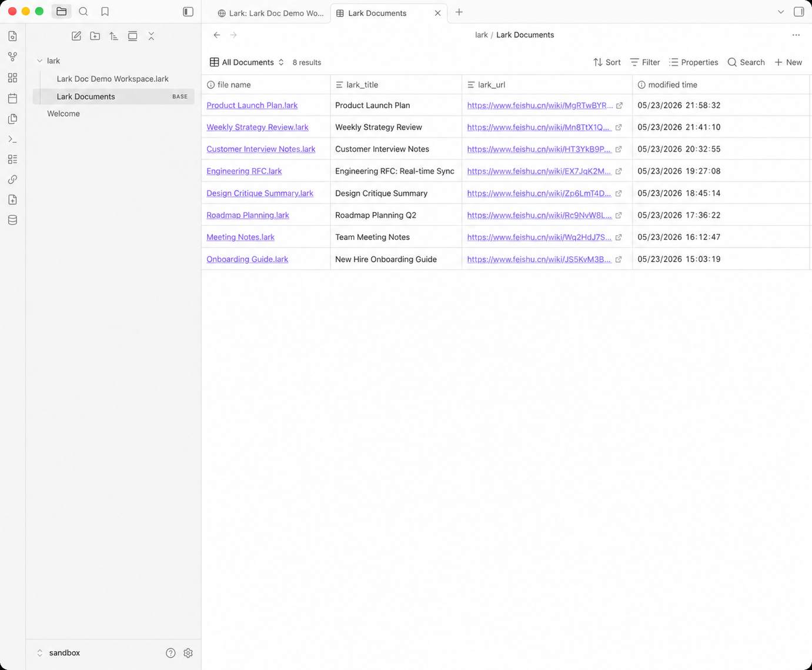Open the sidebar search magnifier icon
The width and height of the screenshot is (812, 670).
click(x=83, y=12)
